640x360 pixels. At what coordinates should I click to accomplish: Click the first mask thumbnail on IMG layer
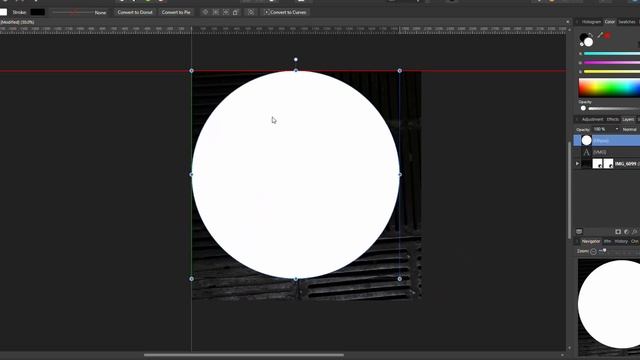(597, 164)
